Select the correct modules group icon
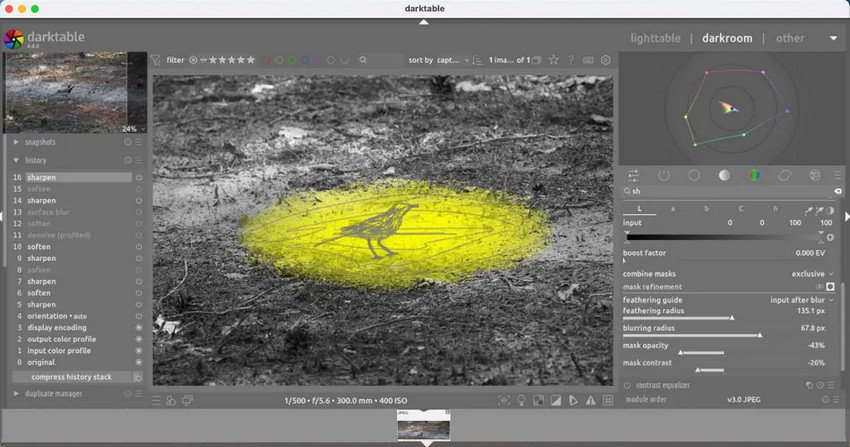This screenshot has height=447, width=850. point(784,176)
